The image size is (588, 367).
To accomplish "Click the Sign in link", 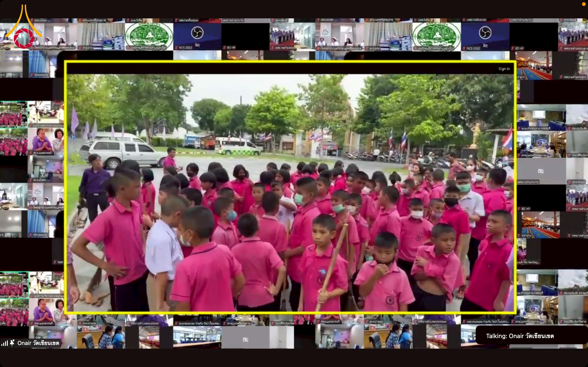I will pos(504,69).
